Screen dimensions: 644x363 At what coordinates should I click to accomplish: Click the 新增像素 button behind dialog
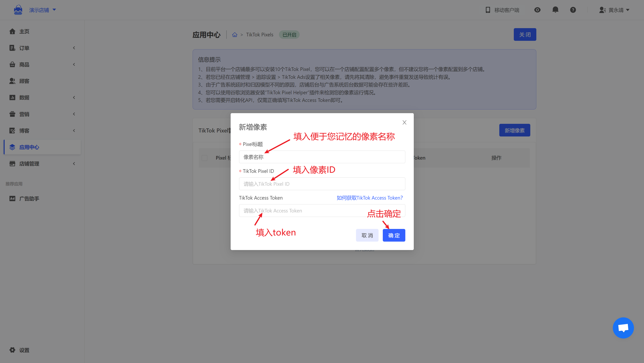click(515, 130)
